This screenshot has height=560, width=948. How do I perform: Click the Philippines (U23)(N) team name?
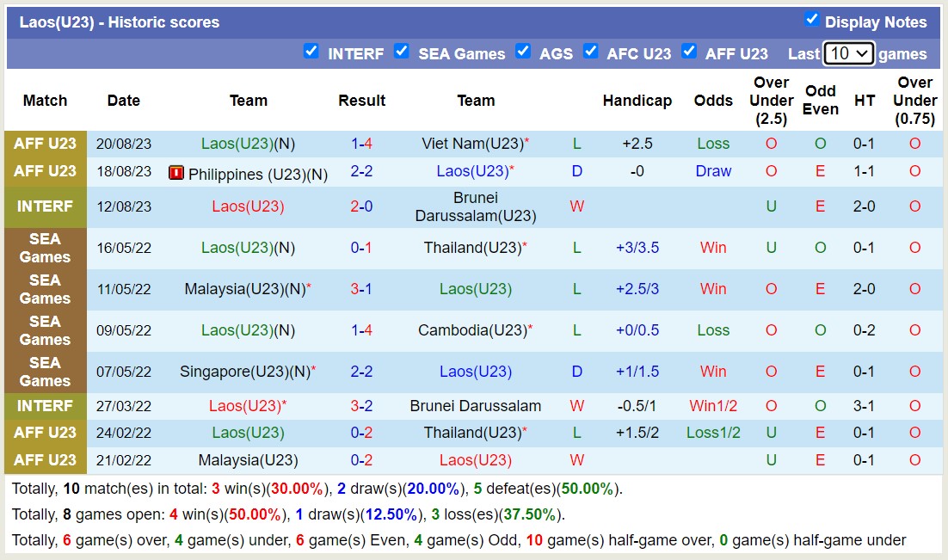click(257, 175)
